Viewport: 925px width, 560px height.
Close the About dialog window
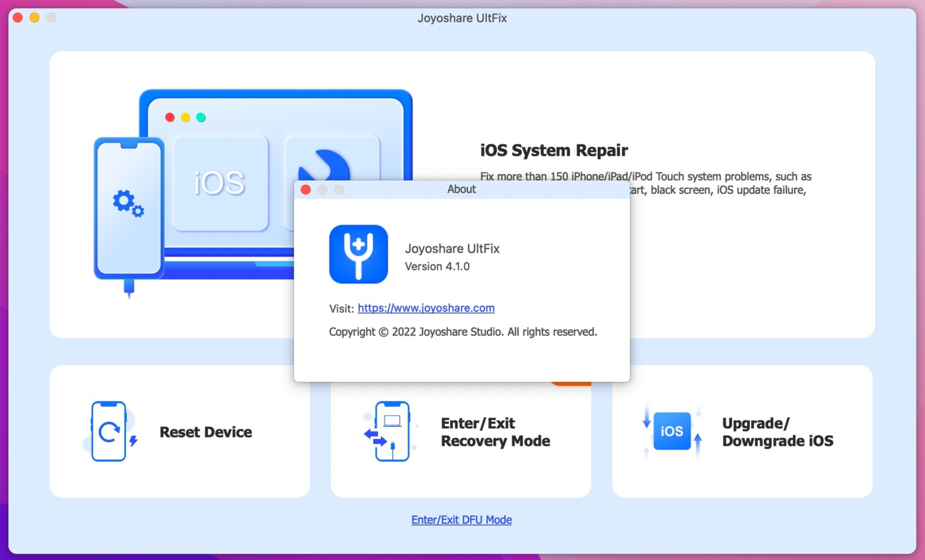coord(306,190)
